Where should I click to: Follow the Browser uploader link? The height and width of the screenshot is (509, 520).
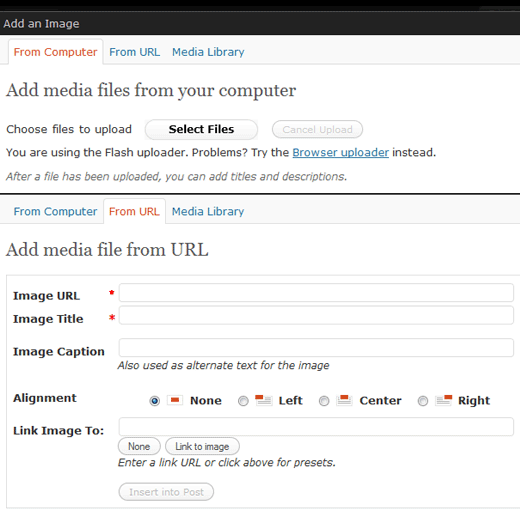pos(341,153)
